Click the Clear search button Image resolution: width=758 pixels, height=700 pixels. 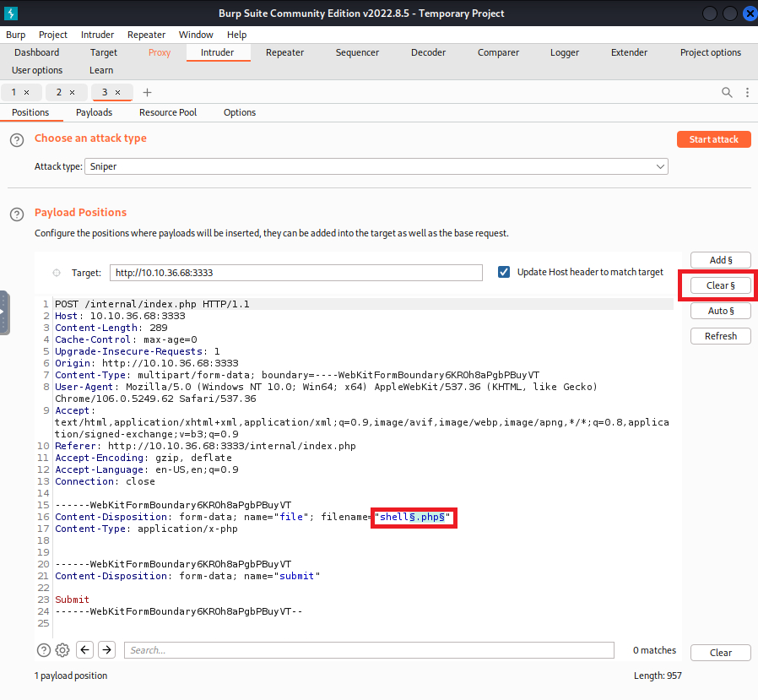point(720,653)
